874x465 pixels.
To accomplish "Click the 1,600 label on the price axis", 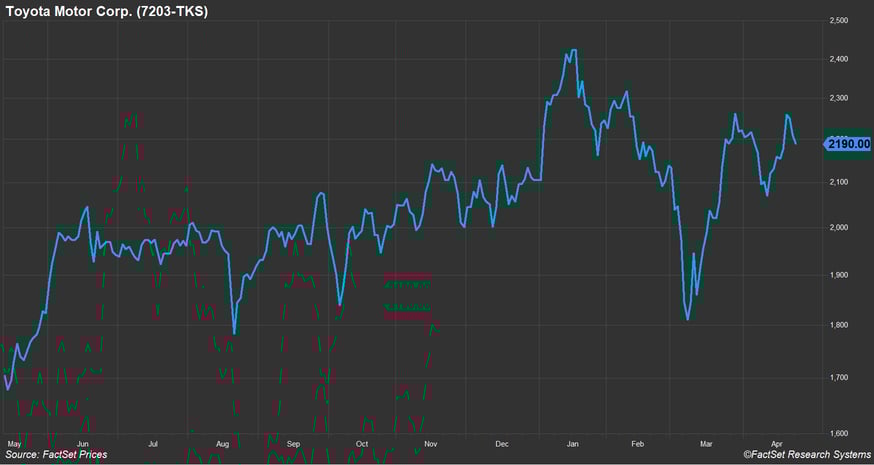I will click(838, 433).
